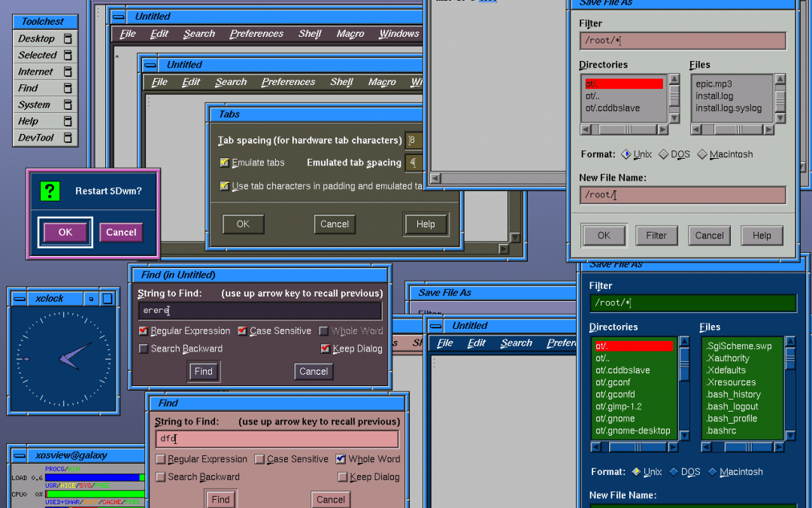Open the Desktop menu in Toolchest

[46, 38]
